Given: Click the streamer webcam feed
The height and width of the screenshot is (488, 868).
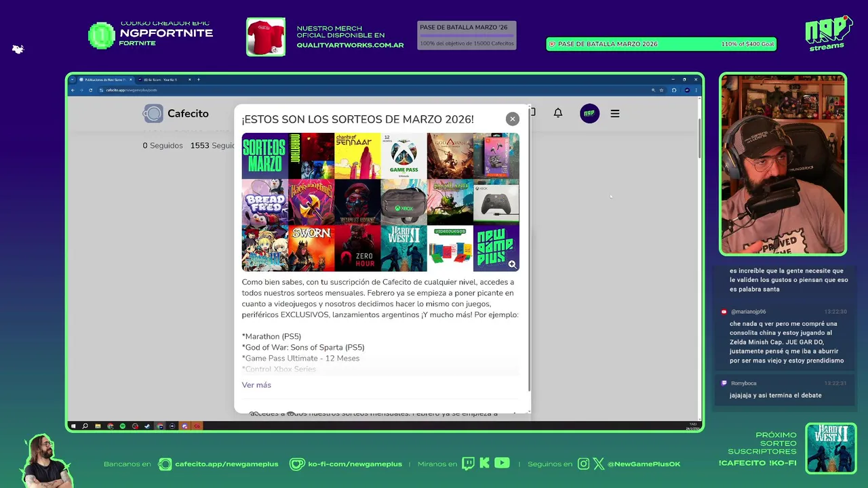Looking at the screenshot, I should pyautogui.click(x=783, y=164).
